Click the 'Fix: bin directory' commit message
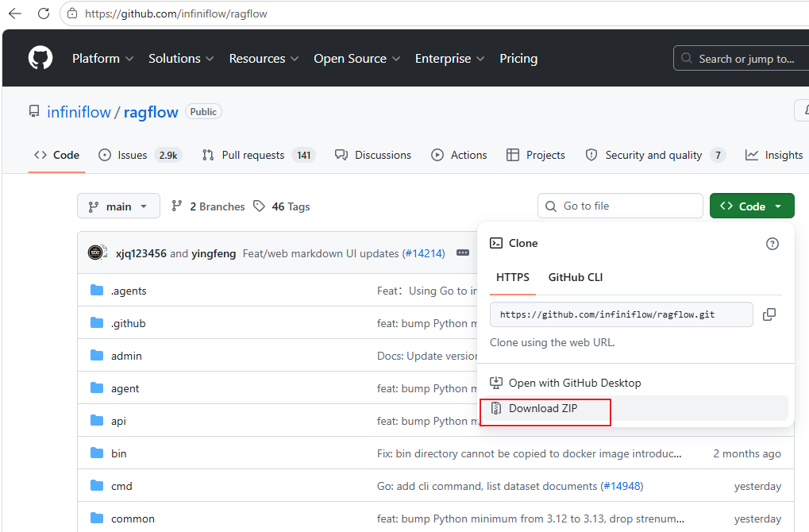 point(530,453)
